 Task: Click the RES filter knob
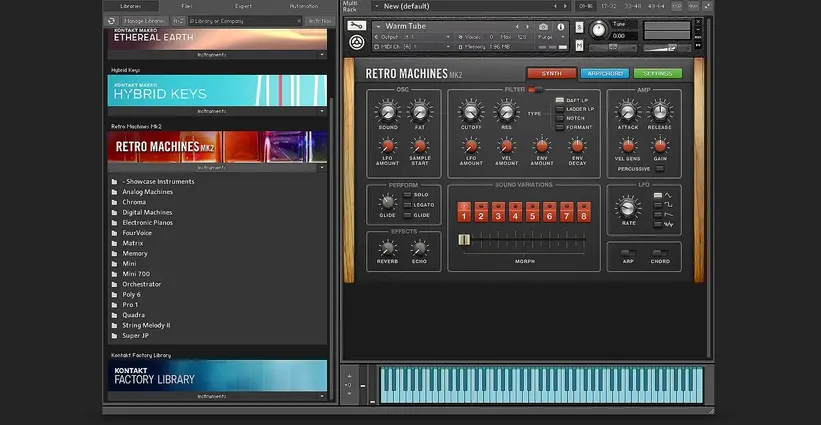coord(506,111)
